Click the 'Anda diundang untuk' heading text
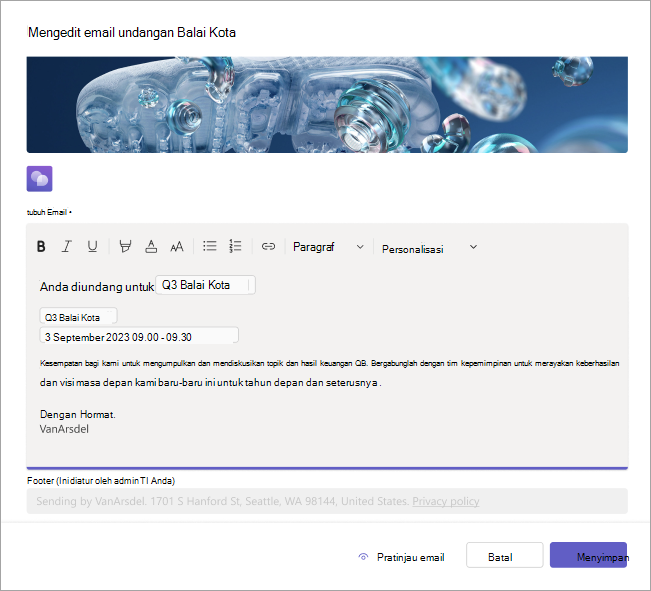651x591 pixels. (x=97, y=287)
